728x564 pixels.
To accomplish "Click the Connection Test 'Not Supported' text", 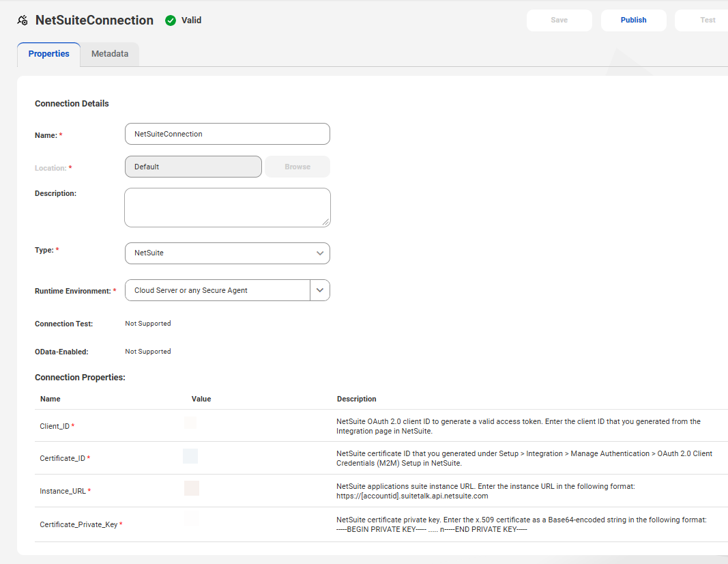I will tap(147, 324).
